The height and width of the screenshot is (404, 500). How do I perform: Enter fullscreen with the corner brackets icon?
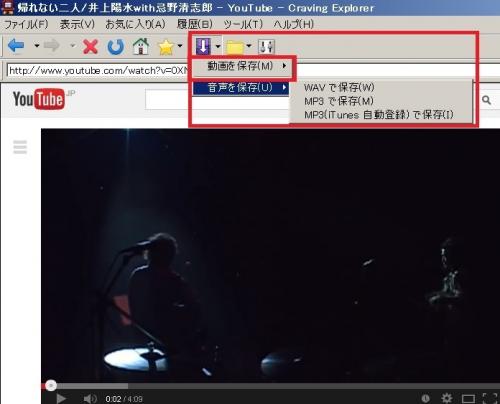pos(490,398)
